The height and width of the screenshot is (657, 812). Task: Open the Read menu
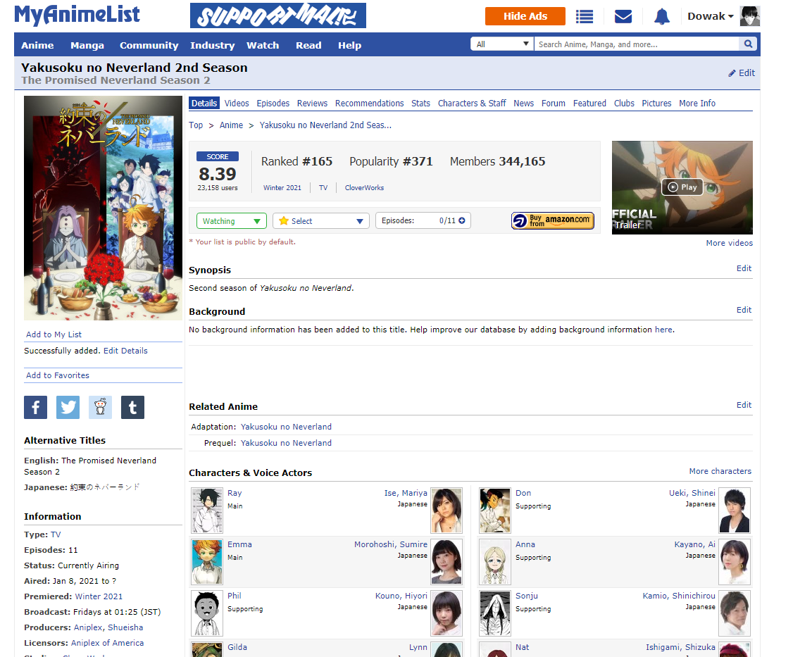point(308,45)
